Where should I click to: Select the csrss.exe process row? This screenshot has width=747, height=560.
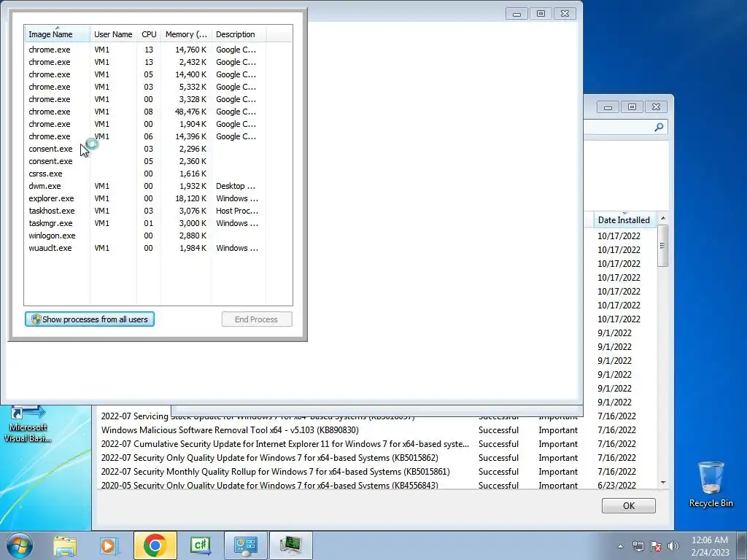158,174
